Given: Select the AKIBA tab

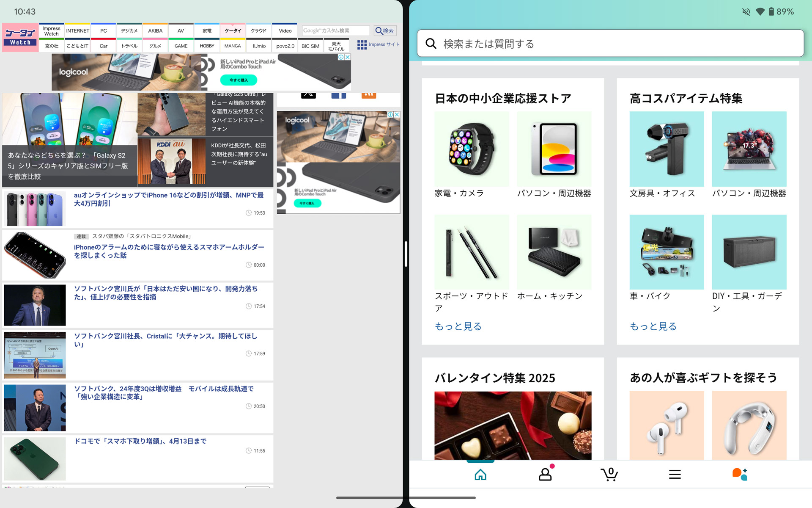Looking at the screenshot, I should pos(155,31).
